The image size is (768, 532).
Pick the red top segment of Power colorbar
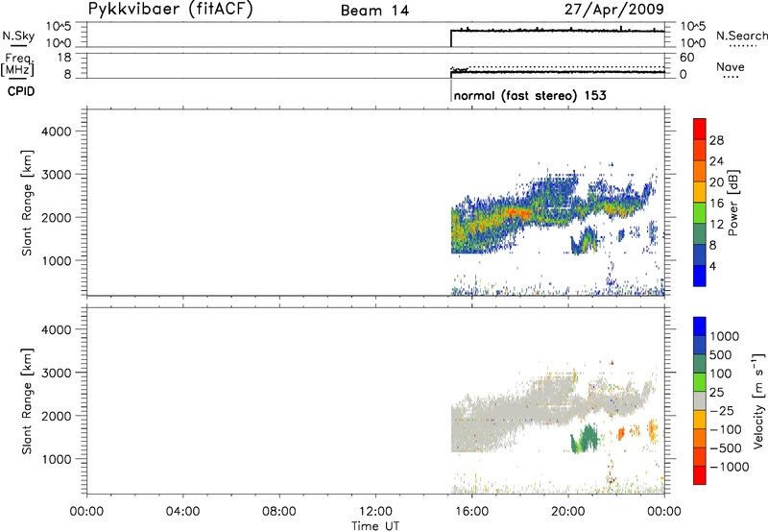[700, 129]
